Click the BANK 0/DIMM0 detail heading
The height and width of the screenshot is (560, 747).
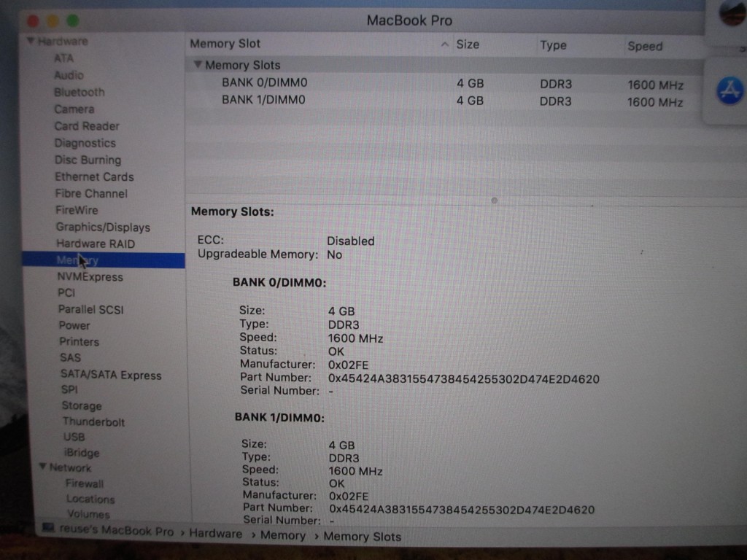pyautogui.click(x=279, y=283)
